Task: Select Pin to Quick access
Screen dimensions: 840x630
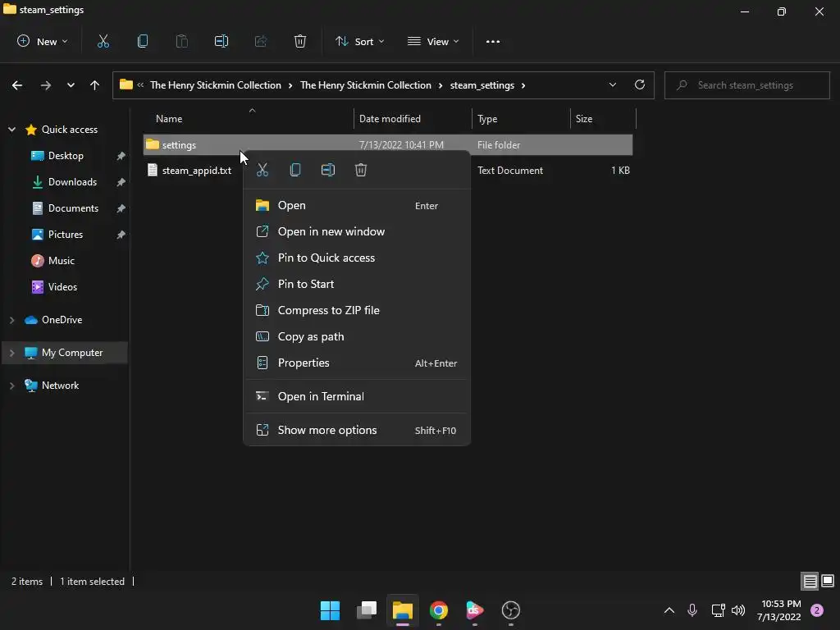Action: pos(357,258)
